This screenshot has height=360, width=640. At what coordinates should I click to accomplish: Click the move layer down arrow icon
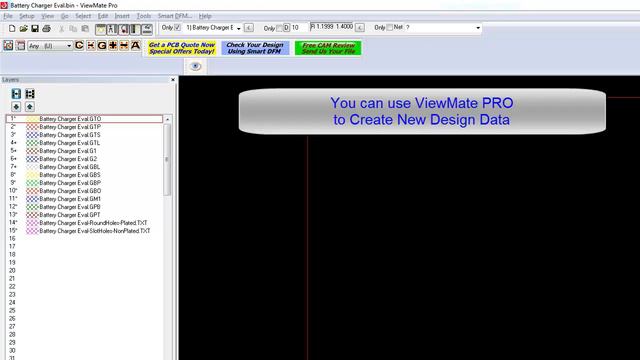tap(16, 107)
